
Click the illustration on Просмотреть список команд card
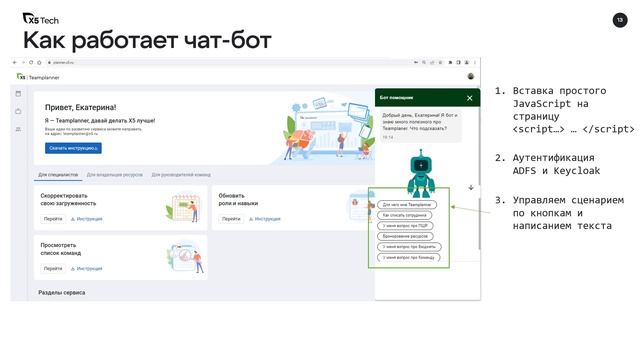click(x=185, y=256)
